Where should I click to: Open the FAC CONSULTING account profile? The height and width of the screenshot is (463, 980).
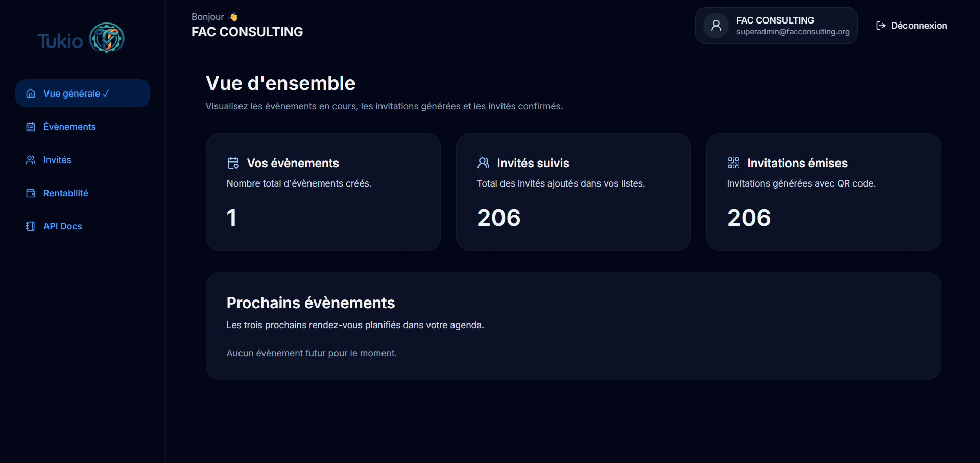pyautogui.click(x=776, y=26)
